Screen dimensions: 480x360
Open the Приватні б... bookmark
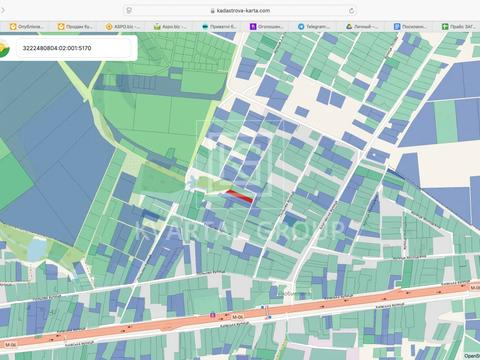pyautogui.click(x=219, y=27)
